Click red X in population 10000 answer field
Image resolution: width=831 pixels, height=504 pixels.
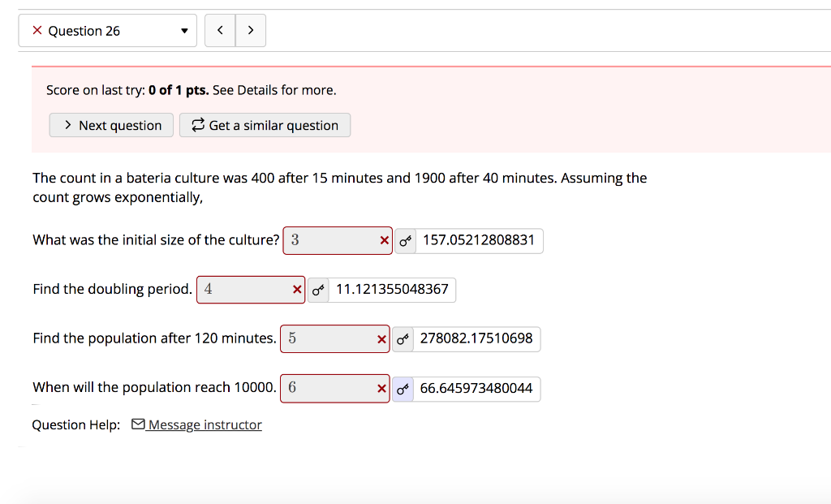[380, 388]
